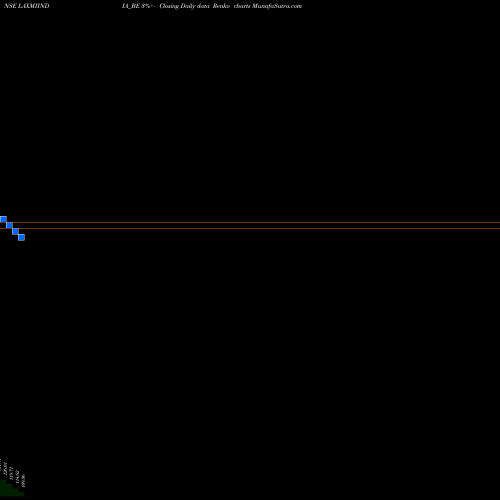
Task: Click the 'MunafaSutra.com' text in the header
Action: [x=277, y=6]
